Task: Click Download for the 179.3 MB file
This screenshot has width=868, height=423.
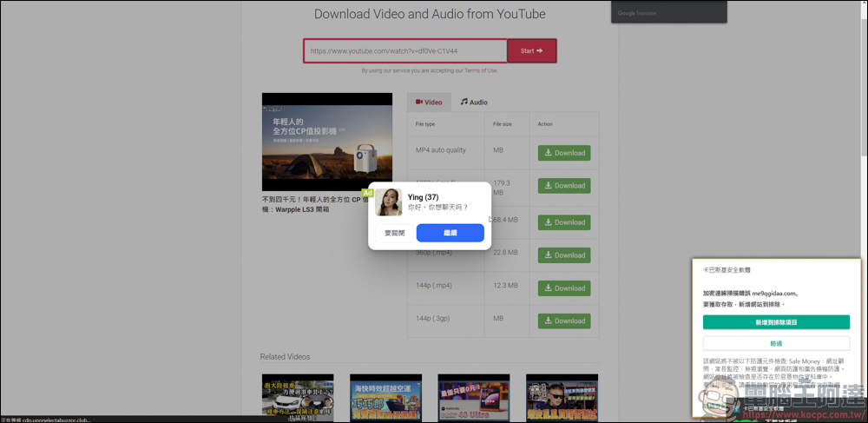Action: coord(563,186)
